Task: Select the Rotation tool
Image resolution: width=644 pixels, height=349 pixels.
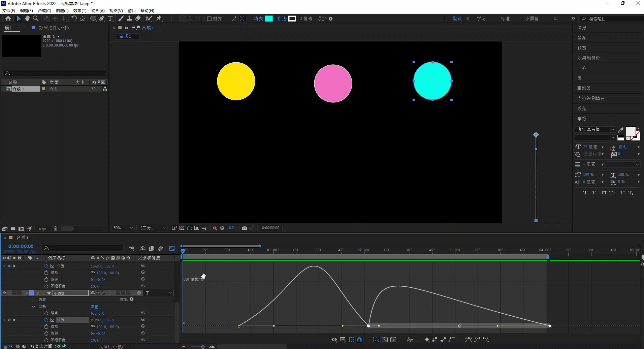Action: 74,19
